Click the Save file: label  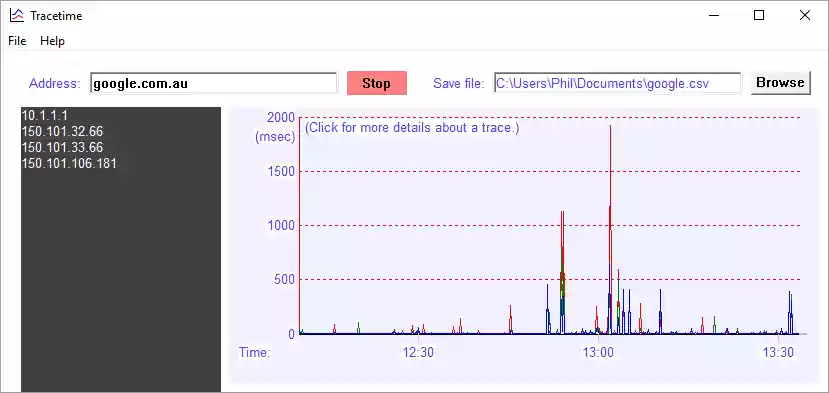(x=458, y=83)
